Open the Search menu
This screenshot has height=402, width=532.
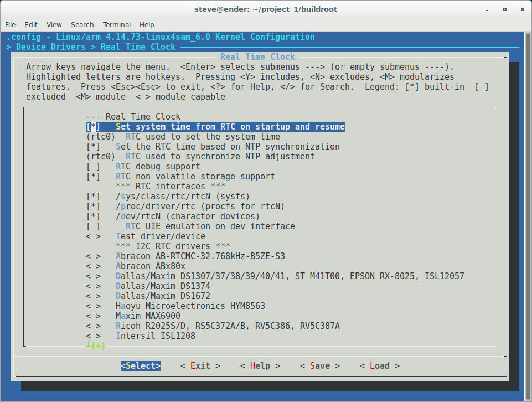pyautogui.click(x=82, y=24)
